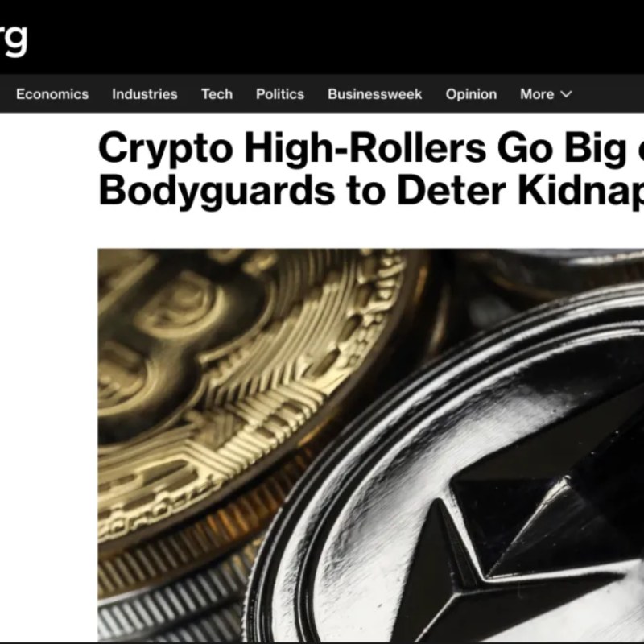
Task: Click the chevron beside More
Action: click(x=566, y=94)
